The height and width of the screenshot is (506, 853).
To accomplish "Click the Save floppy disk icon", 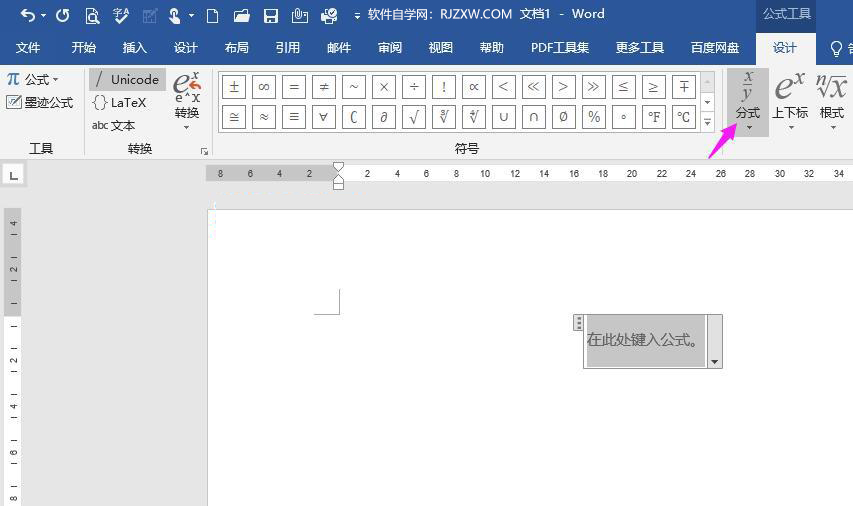I will 270,15.
